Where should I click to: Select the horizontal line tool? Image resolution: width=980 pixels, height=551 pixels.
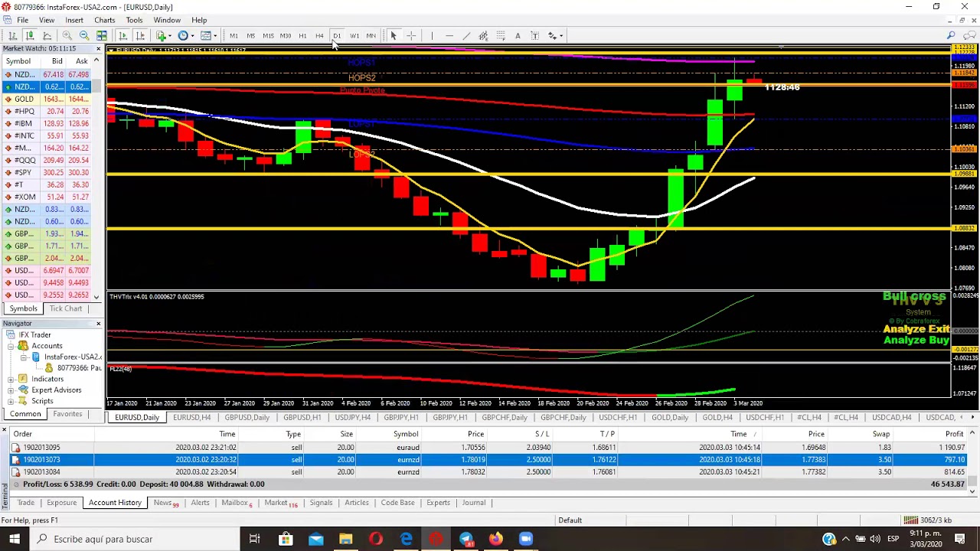449,35
